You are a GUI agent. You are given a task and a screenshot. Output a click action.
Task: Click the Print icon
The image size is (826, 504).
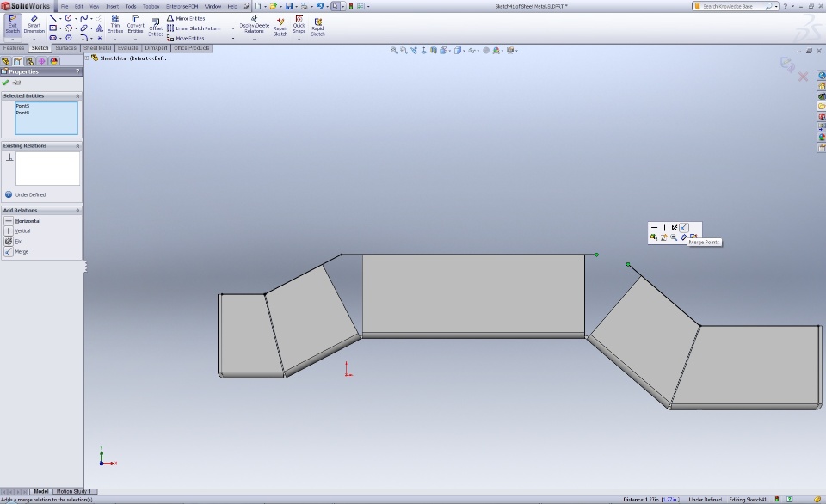(304, 6)
